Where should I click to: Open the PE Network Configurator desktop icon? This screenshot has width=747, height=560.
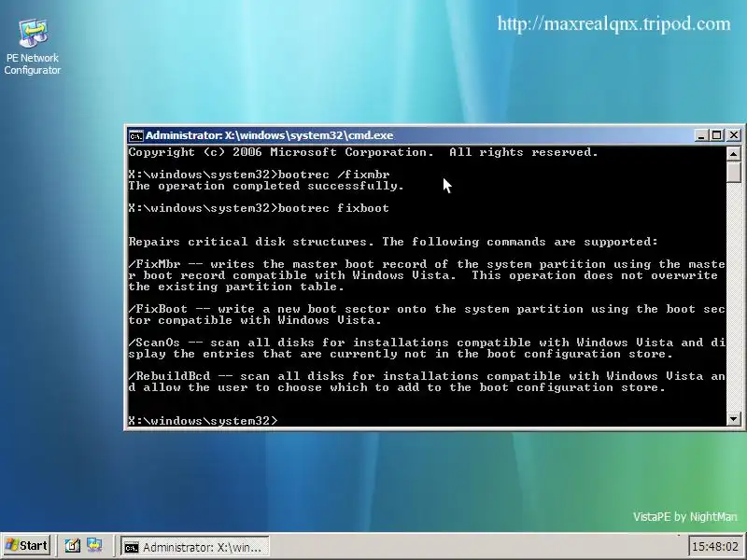[33, 47]
